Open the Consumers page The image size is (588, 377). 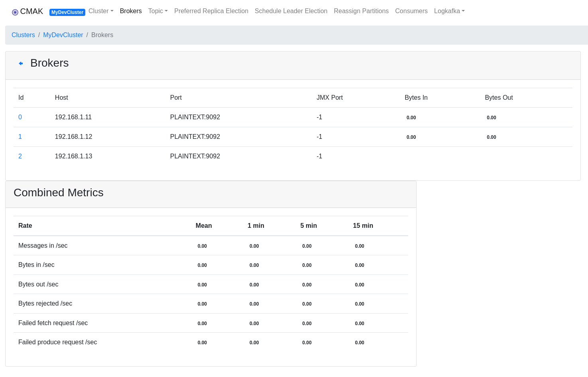tap(411, 11)
